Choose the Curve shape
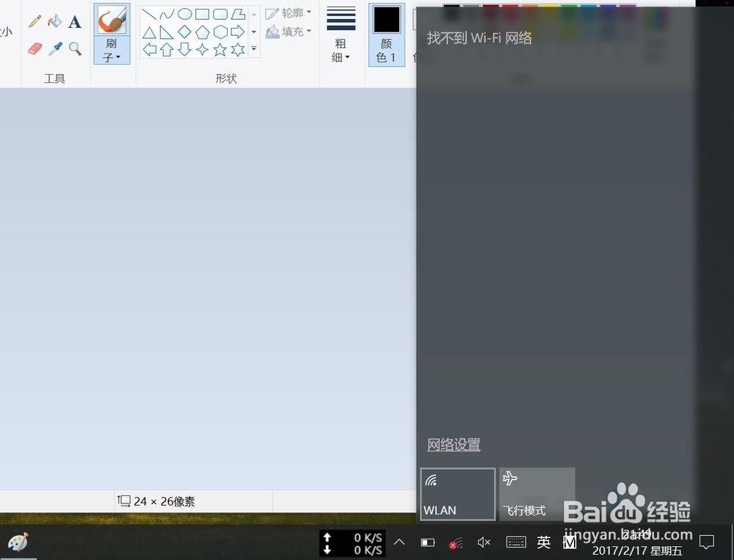The image size is (734, 560). pyautogui.click(x=167, y=14)
